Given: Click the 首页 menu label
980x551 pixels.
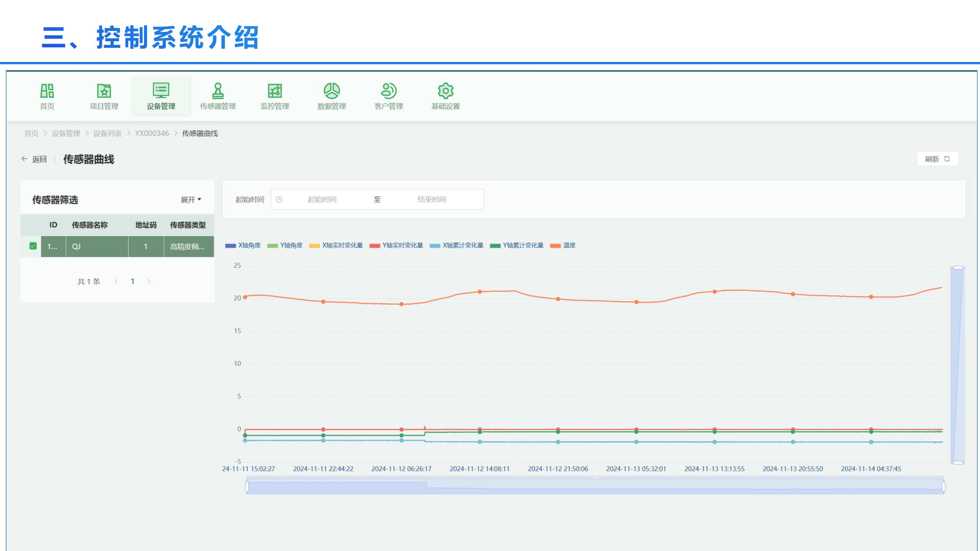Looking at the screenshot, I should (x=47, y=106).
